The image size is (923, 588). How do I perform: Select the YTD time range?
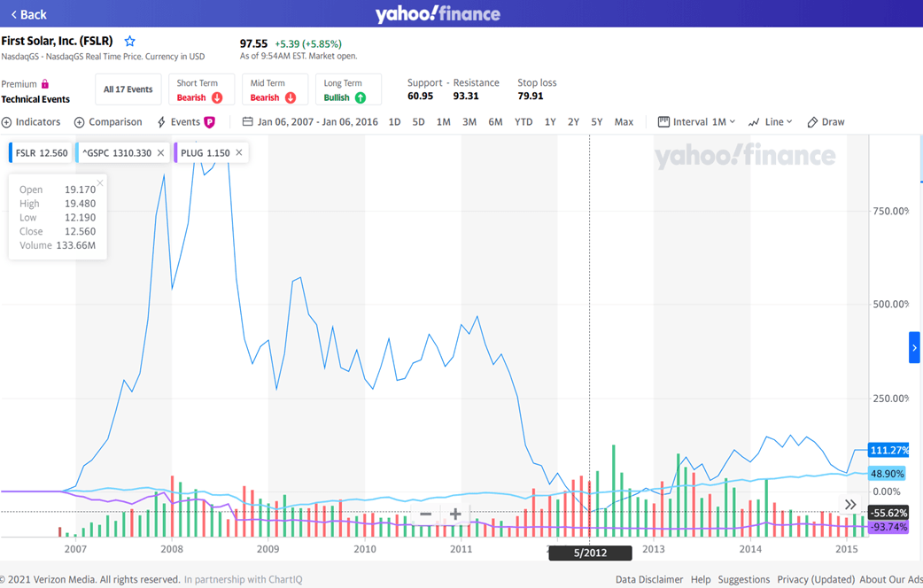(524, 122)
